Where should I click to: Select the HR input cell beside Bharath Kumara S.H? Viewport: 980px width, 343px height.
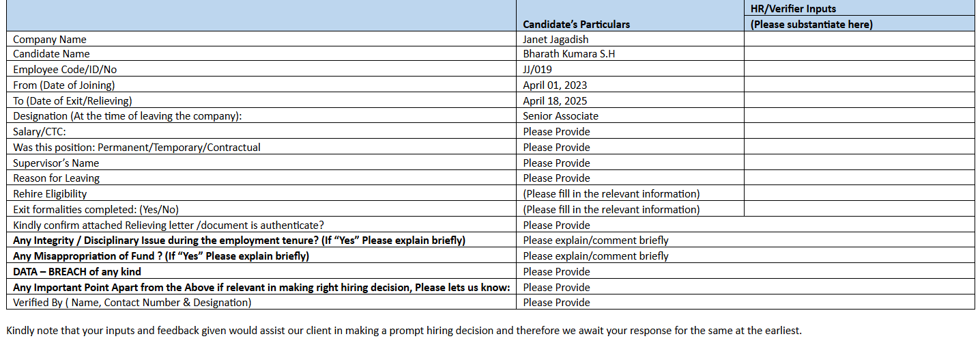pyautogui.click(x=859, y=54)
